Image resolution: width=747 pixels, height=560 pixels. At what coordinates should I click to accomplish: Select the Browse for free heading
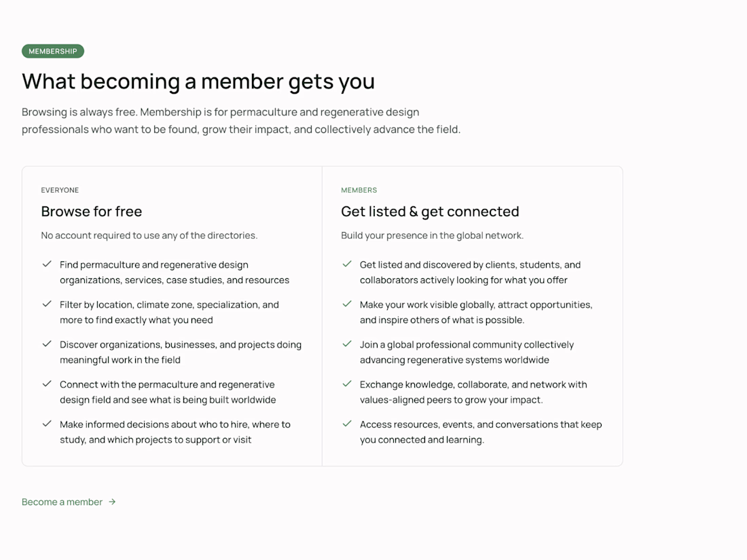pos(92,211)
